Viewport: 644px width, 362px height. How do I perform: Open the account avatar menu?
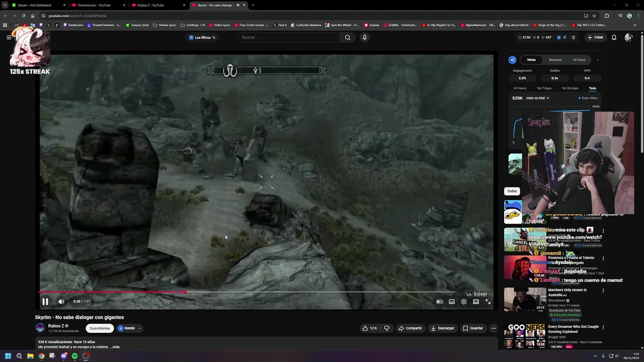click(628, 37)
